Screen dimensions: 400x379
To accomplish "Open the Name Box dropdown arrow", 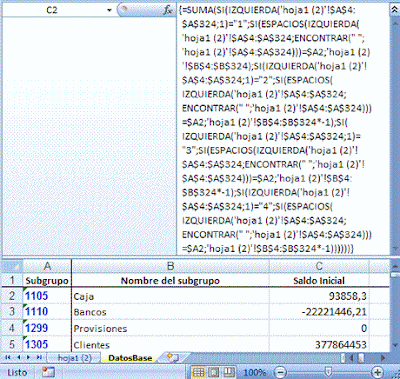I will 109,10.
